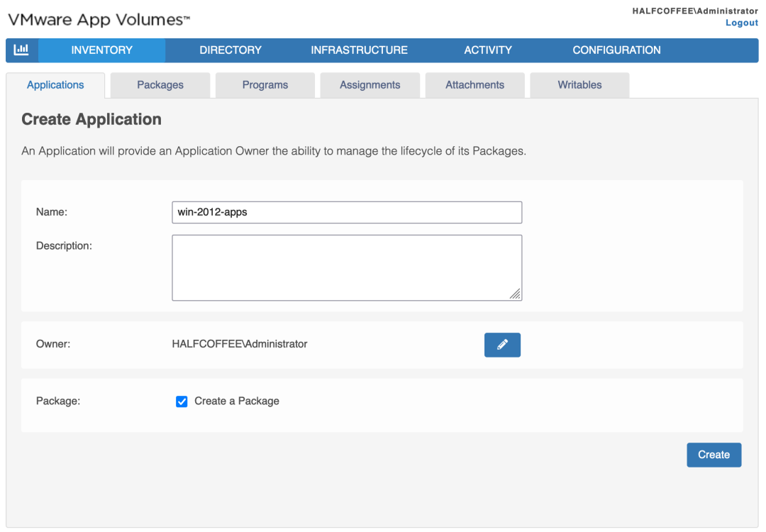766x532 pixels.
Task: Click the Create Application heading
Action: tap(91, 120)
